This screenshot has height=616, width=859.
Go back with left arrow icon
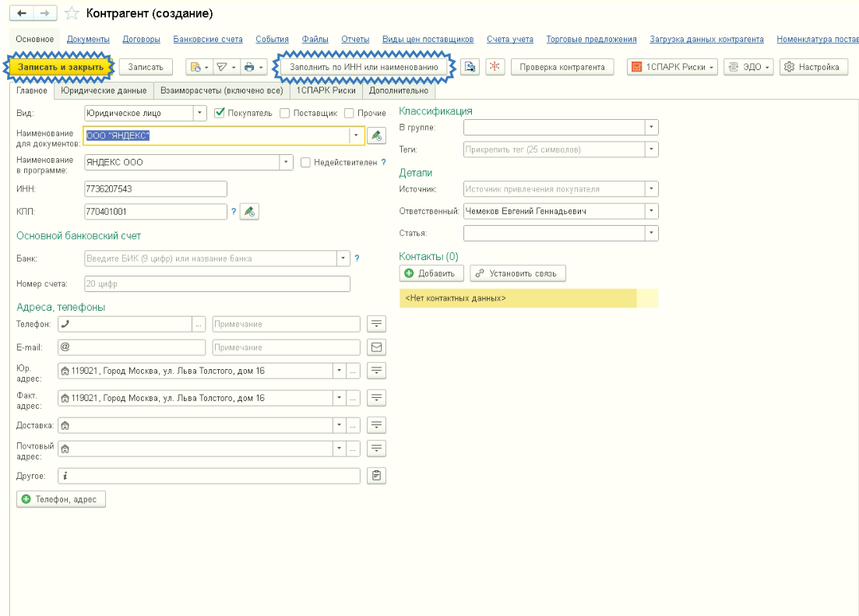(x=22, y=13)
